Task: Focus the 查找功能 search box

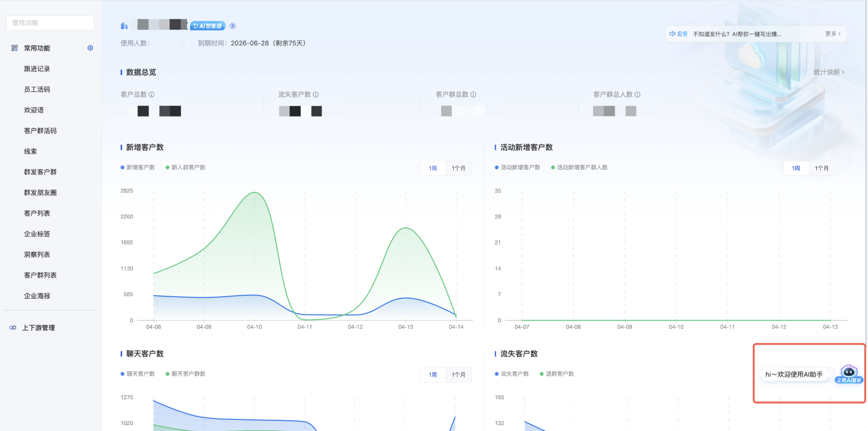Action: (x=50, y=23)
